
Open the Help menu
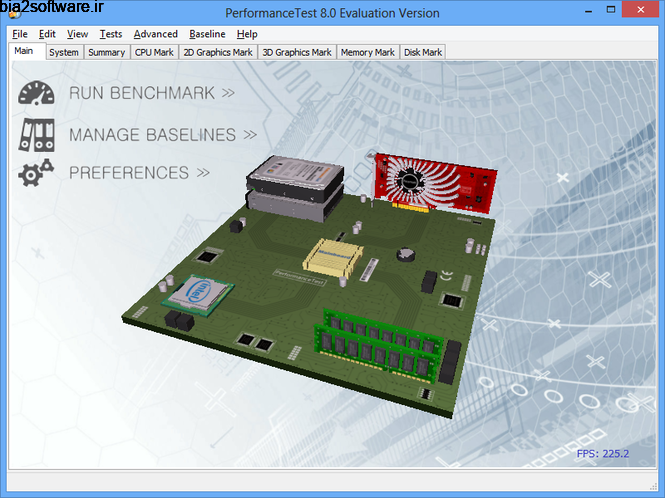tap(247, 34)
